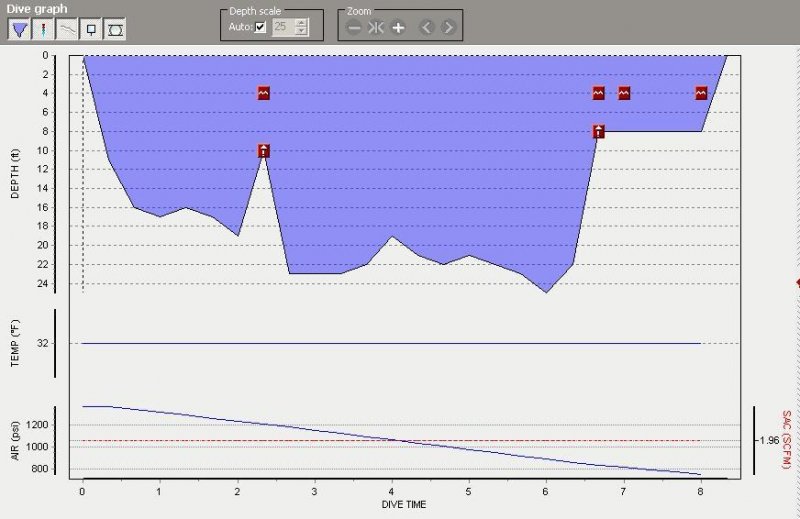Click the flag marker toolbar icon
800x519 pixels.
point(91,29)
